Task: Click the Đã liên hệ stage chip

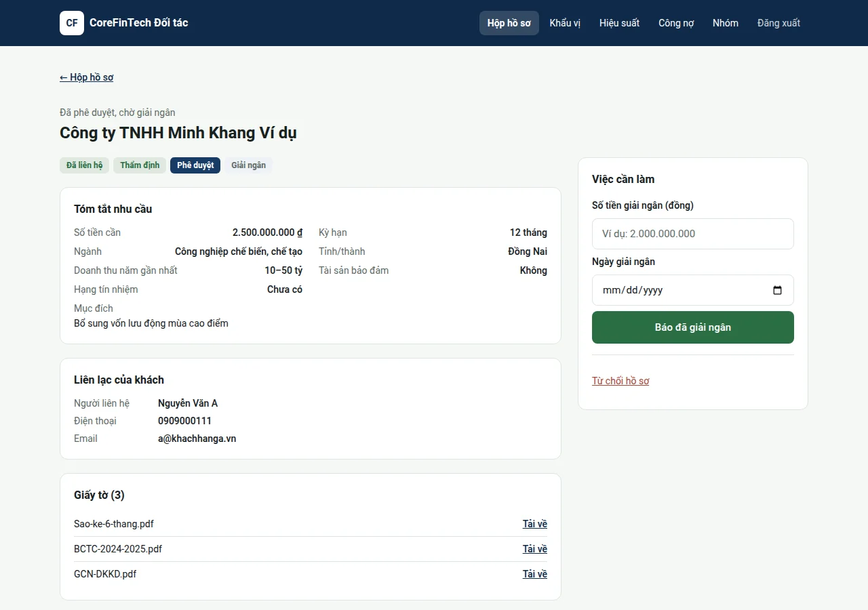Action: pos(85,165)
